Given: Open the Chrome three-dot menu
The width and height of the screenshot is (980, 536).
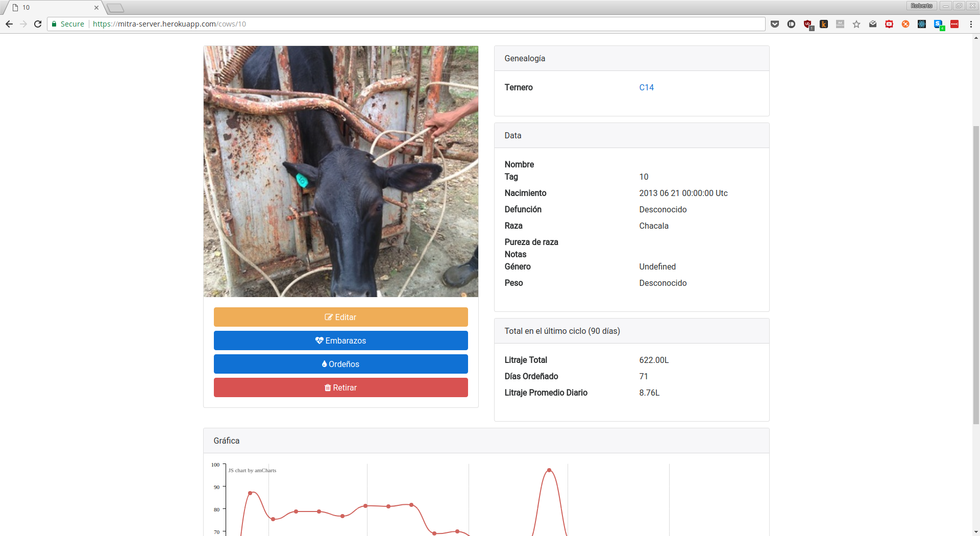Looking at the screenshot, I should coord(971,24).
